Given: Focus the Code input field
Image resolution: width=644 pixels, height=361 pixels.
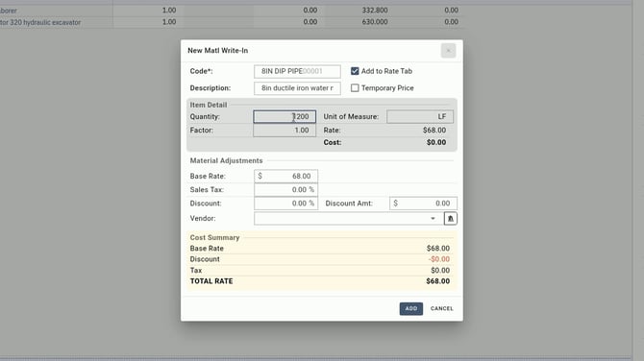Looking at the screenshot, I should (x=297, y=71).
